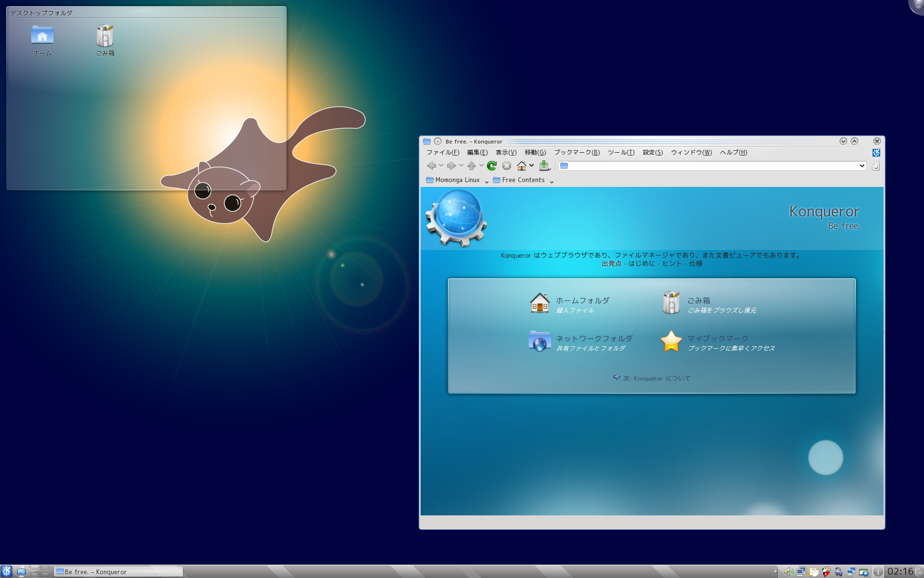Show hidden system tray icons arrow
924x578 pixels.
point(775,572)
